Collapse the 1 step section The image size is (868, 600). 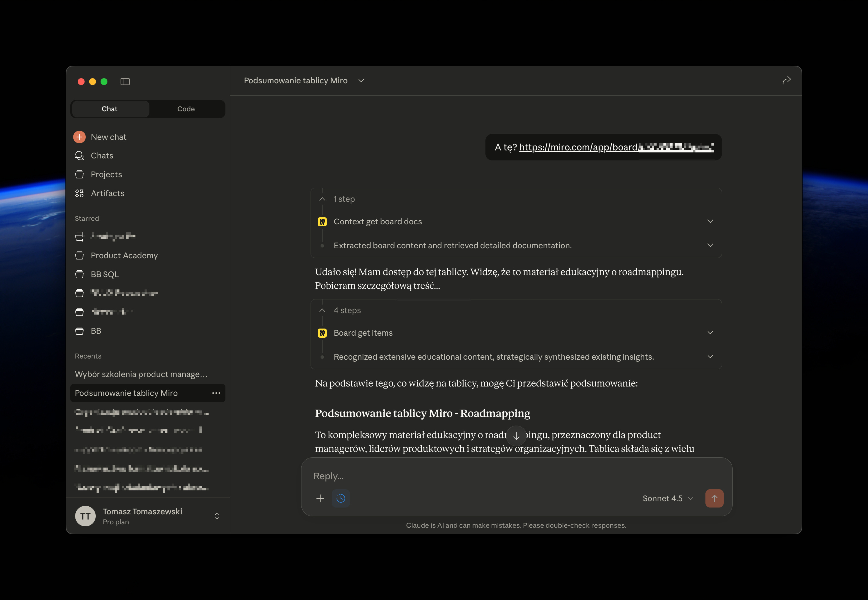[323, 199]
